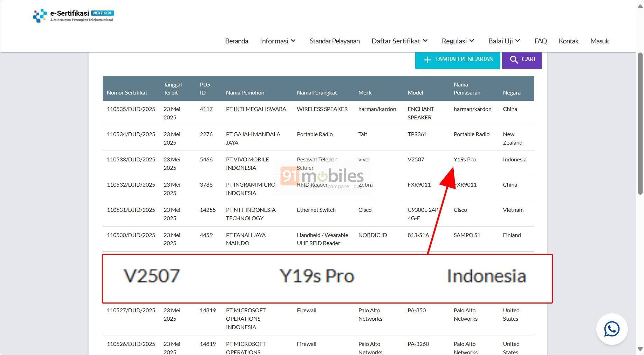Click the New Zealand country cell

click(x=513, y=138)
